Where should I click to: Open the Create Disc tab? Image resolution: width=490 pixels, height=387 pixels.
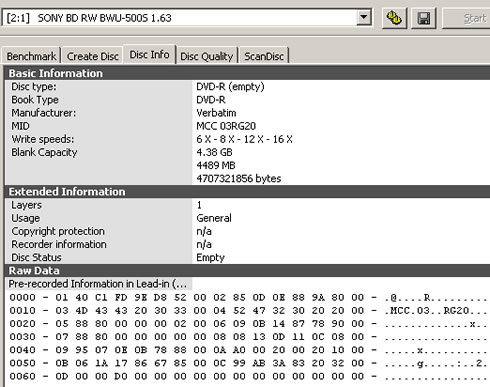tap(93, 56)
